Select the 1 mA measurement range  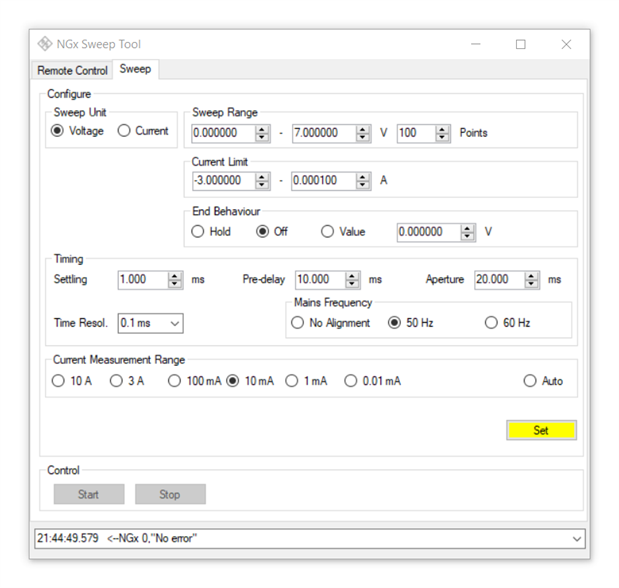pyautogui.click(x=306, y=381)
